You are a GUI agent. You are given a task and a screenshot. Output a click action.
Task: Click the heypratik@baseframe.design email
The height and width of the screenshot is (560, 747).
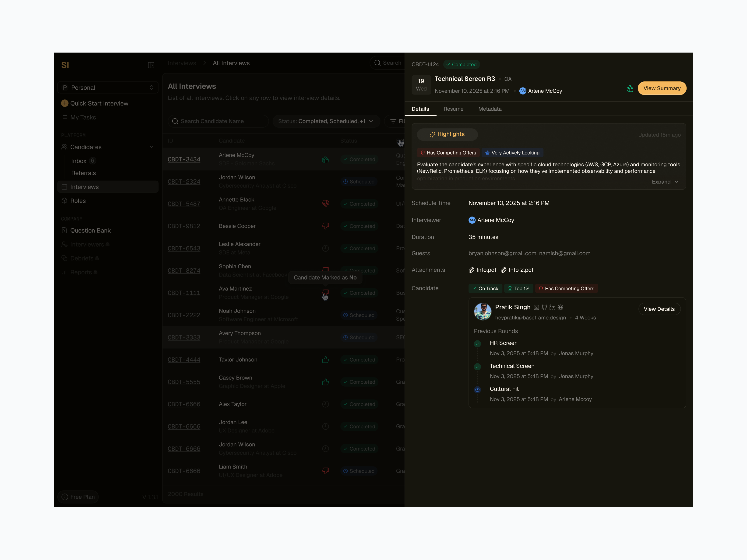(x=531, y=318)
